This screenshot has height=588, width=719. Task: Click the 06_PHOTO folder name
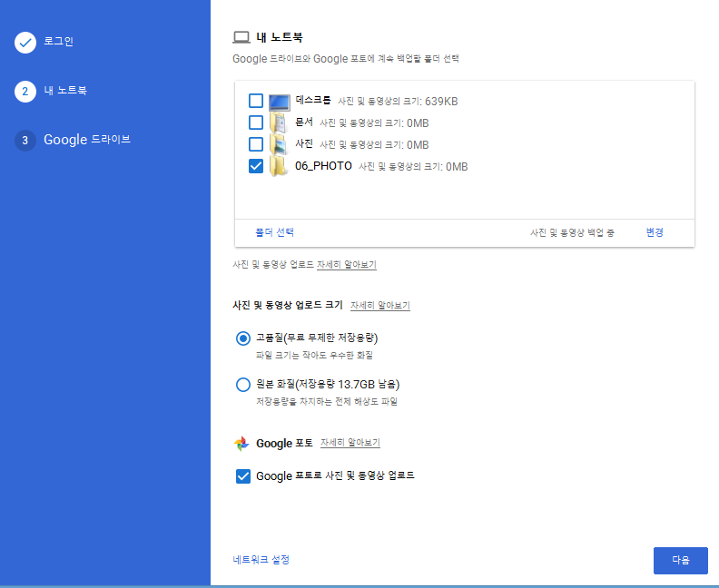tap(324, 166)
